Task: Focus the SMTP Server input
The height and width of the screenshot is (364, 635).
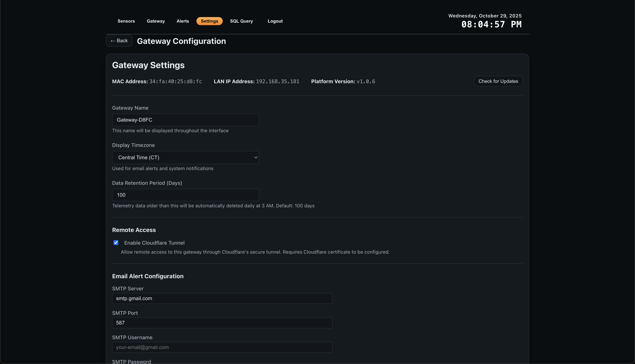Action: tap(222, 298)
